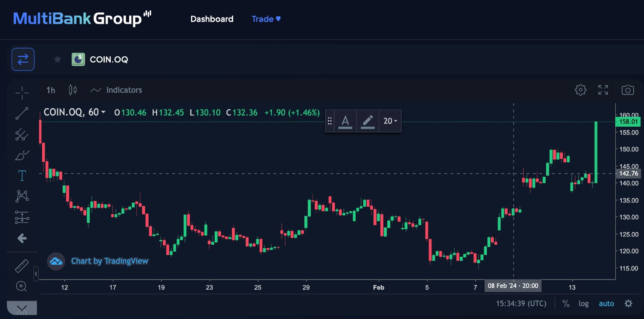Screen dimensions: 644x319
Task: Click the 142.76 crosshair price label
Action: [628, 173]
